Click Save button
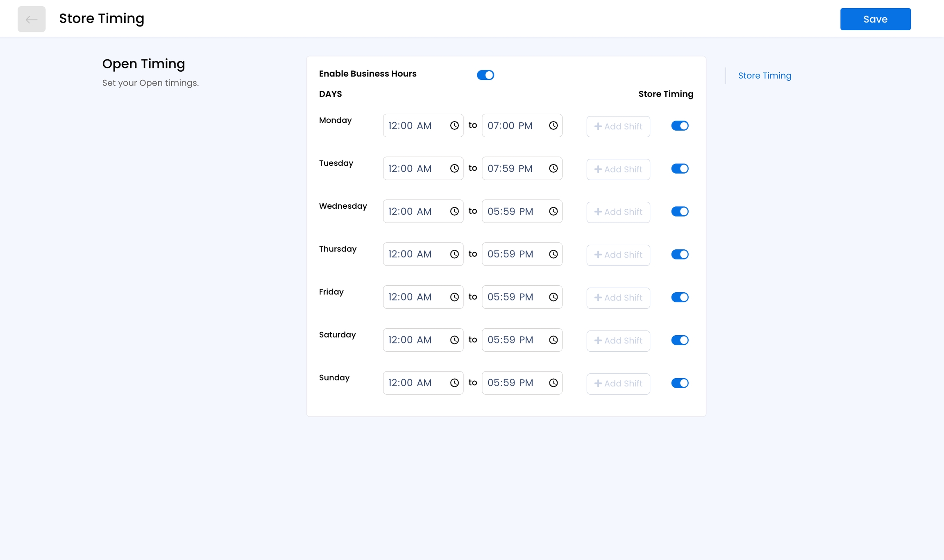 875,19
